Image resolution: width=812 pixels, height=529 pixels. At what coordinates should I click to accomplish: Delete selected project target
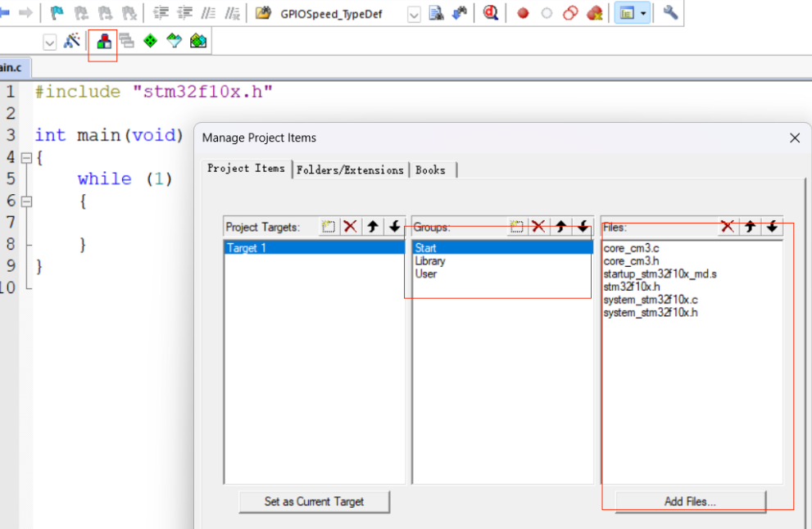pyautogui.click(x=351, y=226)
